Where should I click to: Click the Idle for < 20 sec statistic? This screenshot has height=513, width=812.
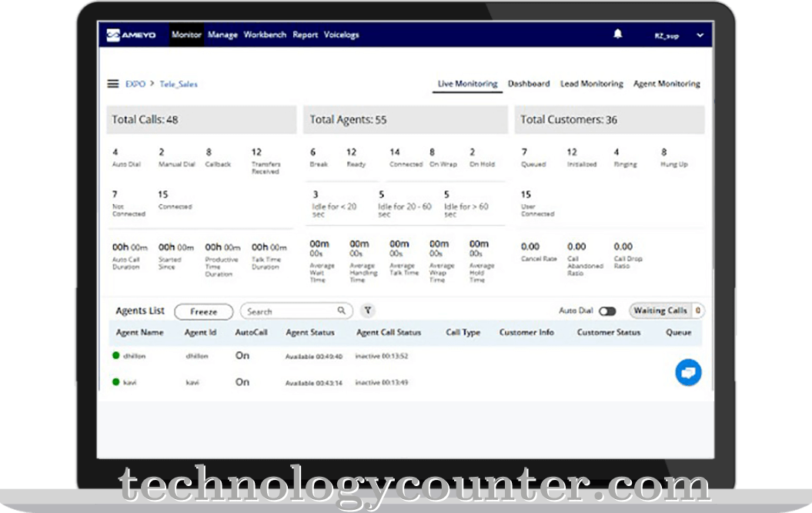(x=334, y=203)
